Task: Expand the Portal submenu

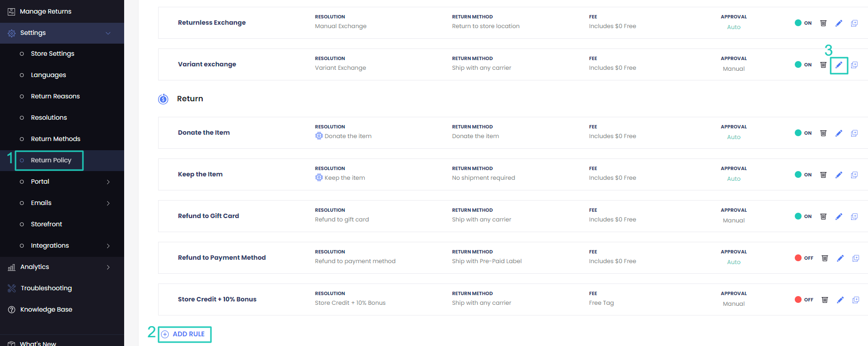Action: click(108, 182)
